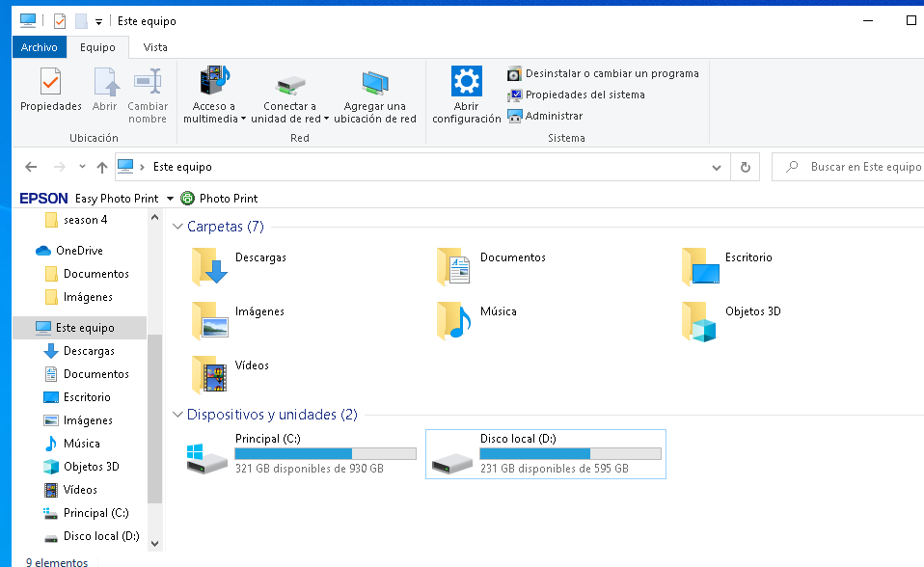Select the Objetos 3D folder icon

[699, 322]
